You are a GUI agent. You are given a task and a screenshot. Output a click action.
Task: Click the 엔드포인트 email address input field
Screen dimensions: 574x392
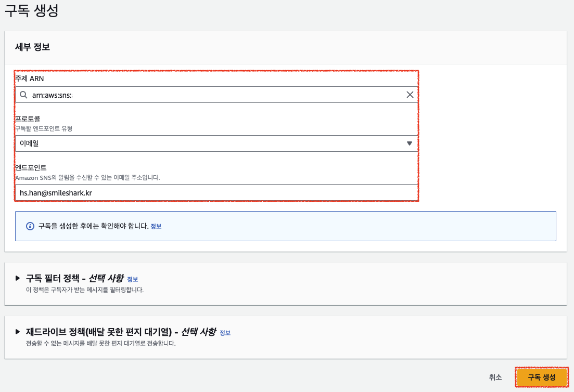coord(216,192)
